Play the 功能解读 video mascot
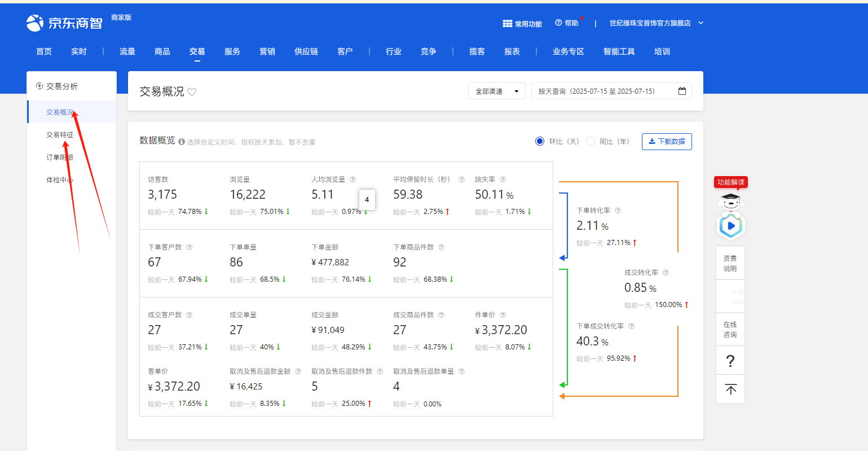Viewport: 868px width, 451px height. (731, 226)
